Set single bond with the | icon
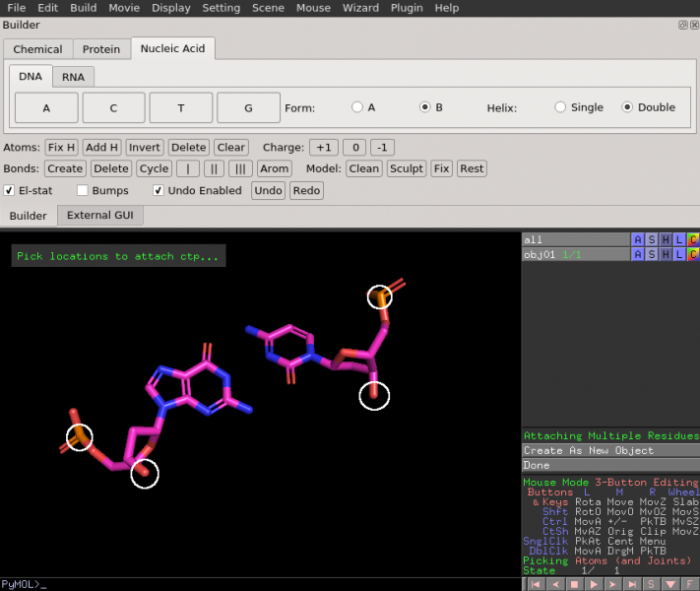 click(x=188, y=168)
